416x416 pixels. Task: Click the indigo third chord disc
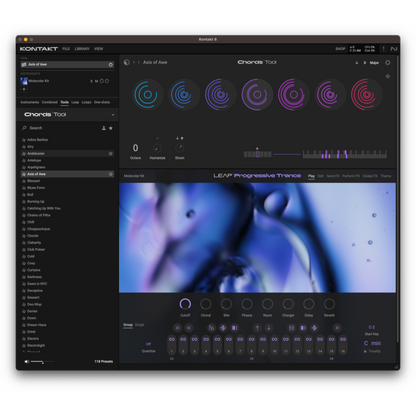pyautogui.click(x=220, y=95)
